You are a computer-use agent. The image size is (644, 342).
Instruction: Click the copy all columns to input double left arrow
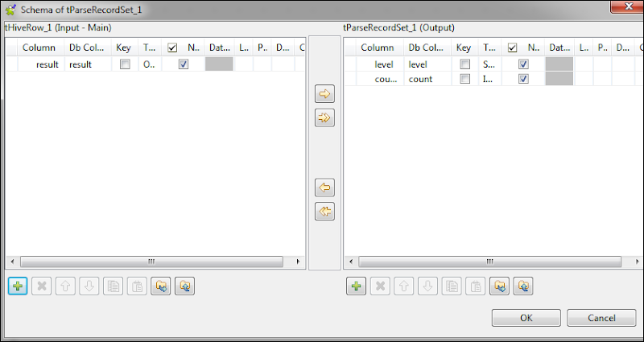(324, 212)
